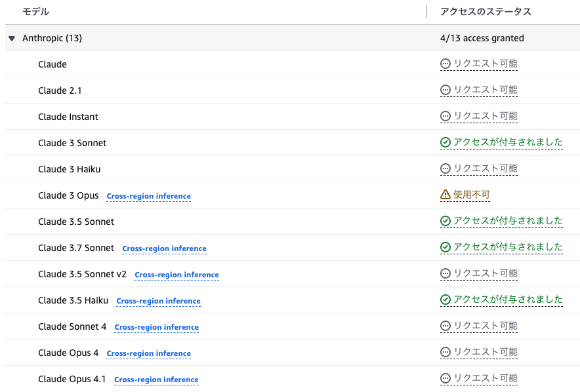Click the モデル column header
This screenshot has height=392, width=580.
[x=35, y=12]
